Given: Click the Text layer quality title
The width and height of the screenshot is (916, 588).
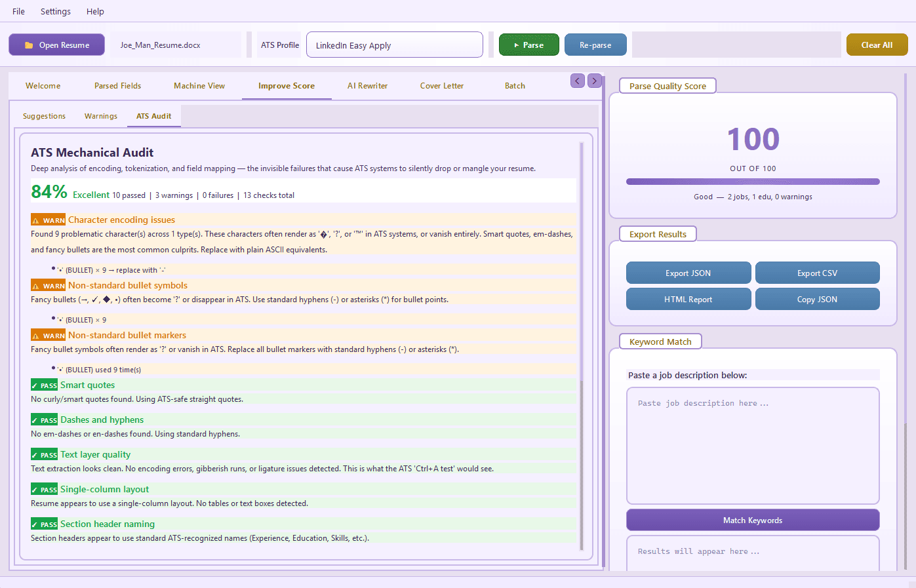Looking at the screenshot, I should coord(96,455).
